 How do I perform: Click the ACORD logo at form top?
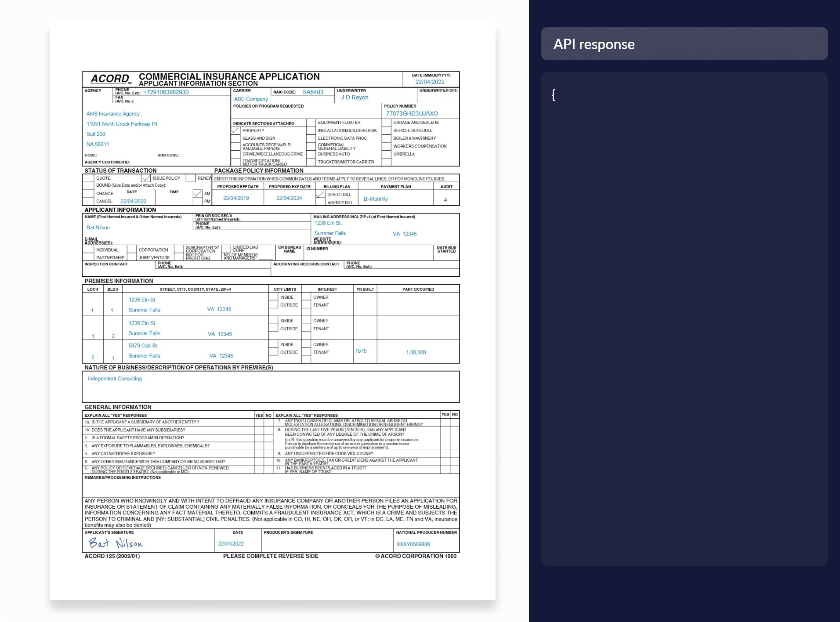pyautogui.click(x=111, y=79)
